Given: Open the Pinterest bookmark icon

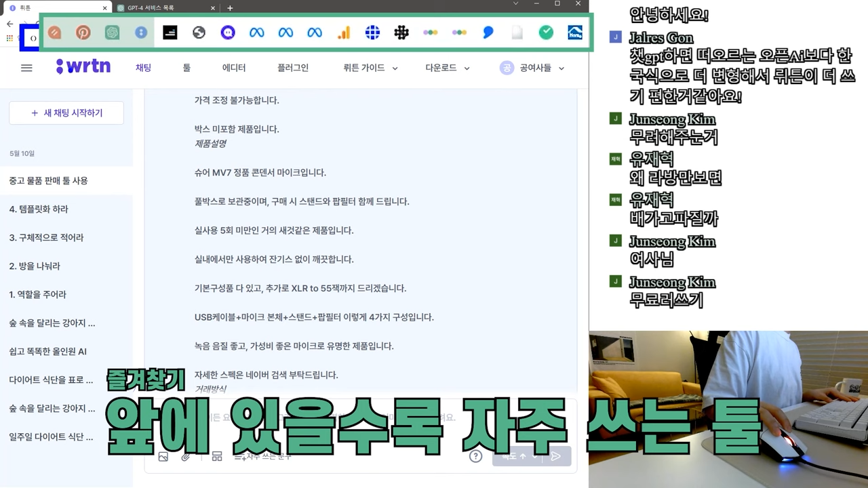Looking at the screenshot, I should tap(82, 32).
